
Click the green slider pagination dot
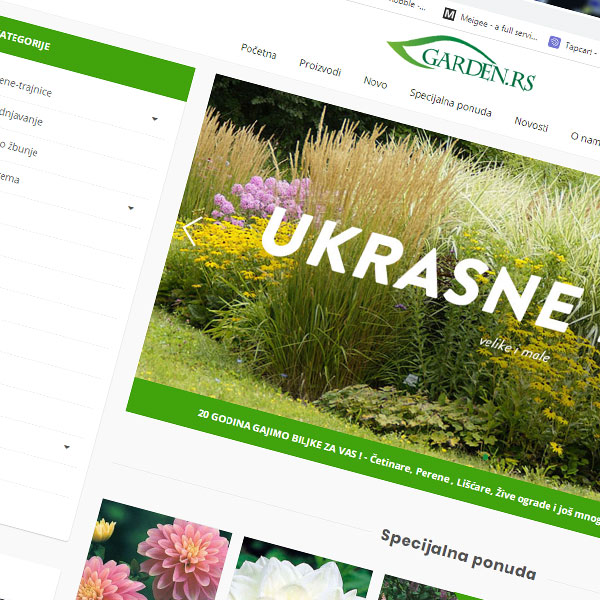point(486,457)
